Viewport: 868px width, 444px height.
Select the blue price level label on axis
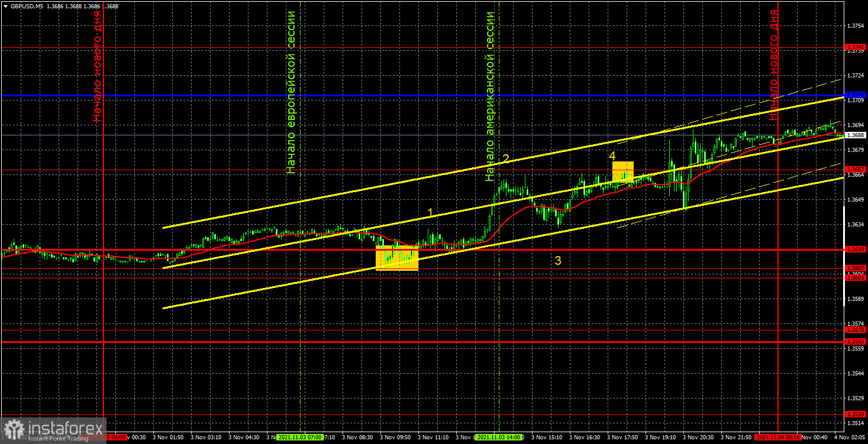[x=855, y=95]
